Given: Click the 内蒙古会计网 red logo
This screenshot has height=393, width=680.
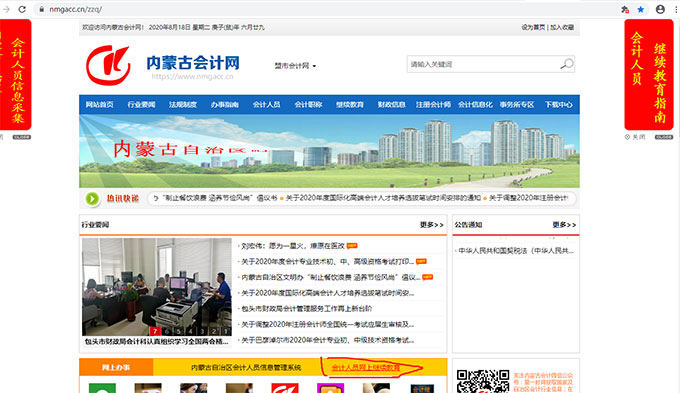Looking at the screenshot, I should tap(108, 65).
